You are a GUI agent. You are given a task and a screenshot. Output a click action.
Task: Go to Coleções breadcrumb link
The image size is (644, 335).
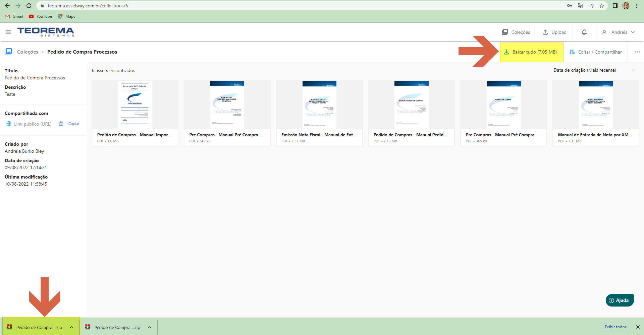(x=28, y=52)
